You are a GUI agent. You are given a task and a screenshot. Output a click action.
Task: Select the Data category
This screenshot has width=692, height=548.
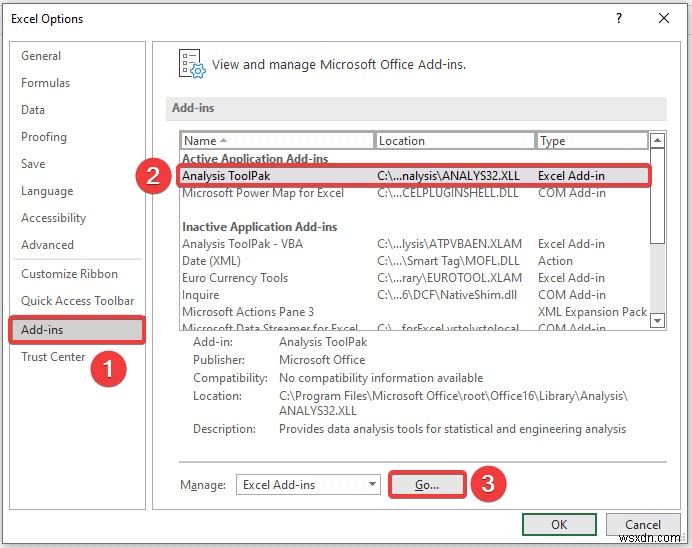33,110
